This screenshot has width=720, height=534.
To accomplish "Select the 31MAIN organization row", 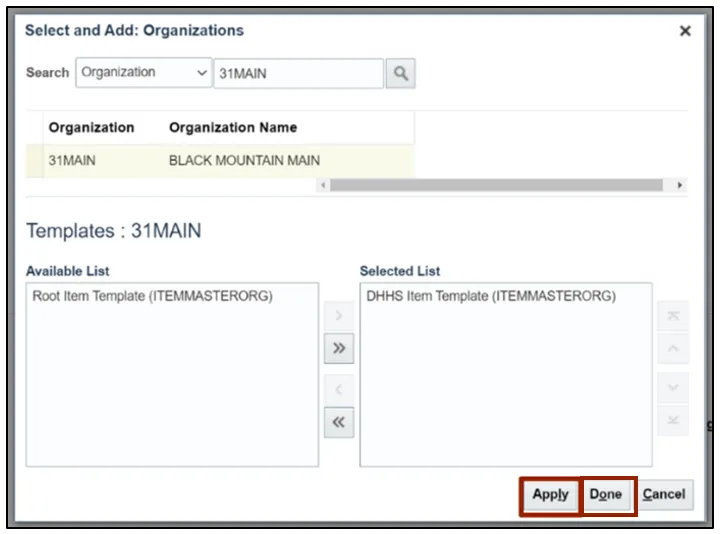I will click(x=220, y=160).
